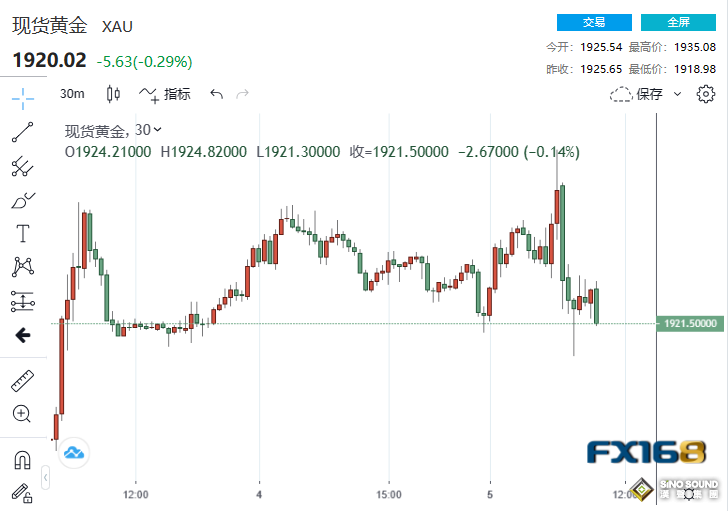Open the 指标 indicators menu
The image size is (728, 511).
pos(165,94)
